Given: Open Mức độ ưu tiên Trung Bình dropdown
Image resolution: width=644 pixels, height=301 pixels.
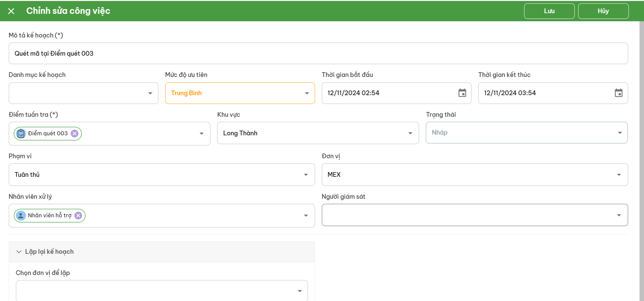Looking at the screenshot, I should tap(240, 93).
